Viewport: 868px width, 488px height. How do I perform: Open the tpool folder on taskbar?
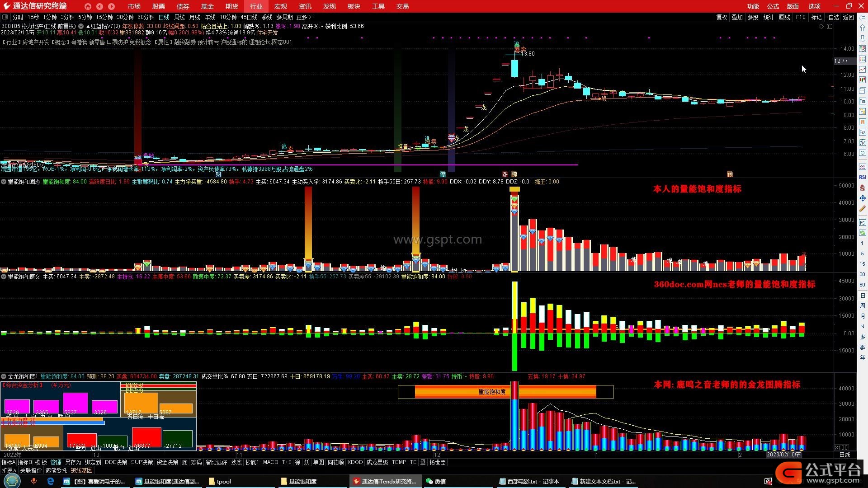[224, 481]
